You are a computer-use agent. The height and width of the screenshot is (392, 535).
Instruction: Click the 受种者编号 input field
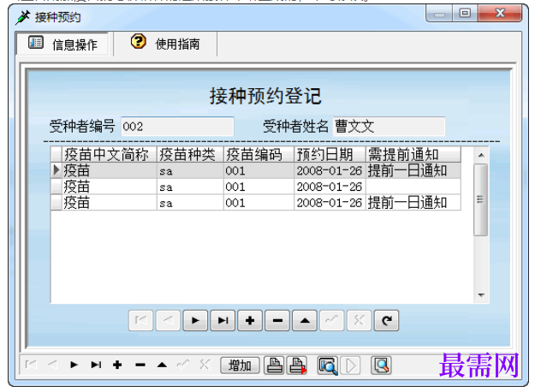pos(177,127)
